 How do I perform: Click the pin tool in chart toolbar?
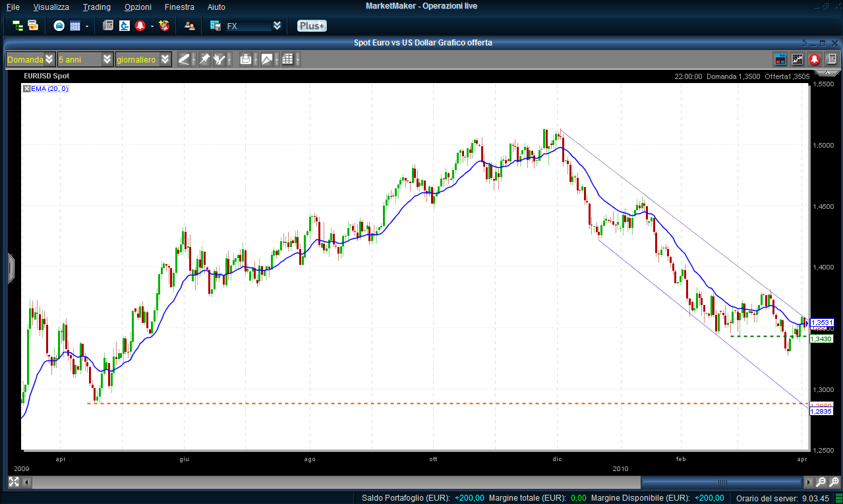tap(204, 59)
